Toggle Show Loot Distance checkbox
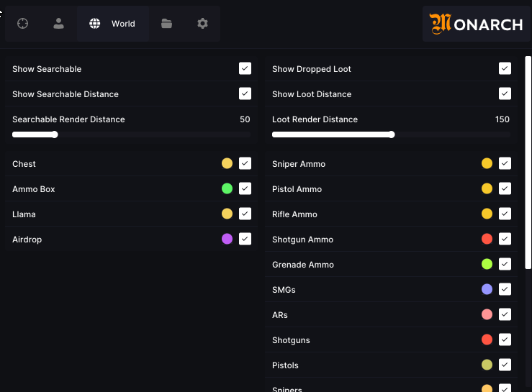 [x=505, y=94]
